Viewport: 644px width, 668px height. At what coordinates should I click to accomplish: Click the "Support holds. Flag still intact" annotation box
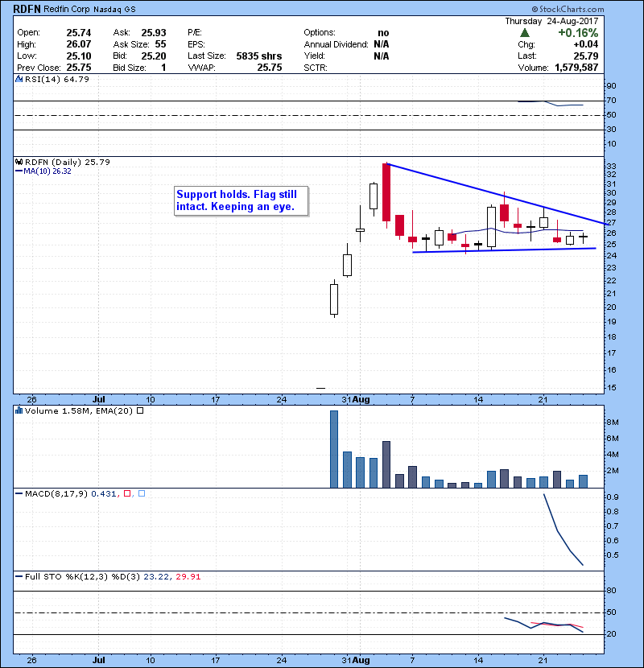242,200
